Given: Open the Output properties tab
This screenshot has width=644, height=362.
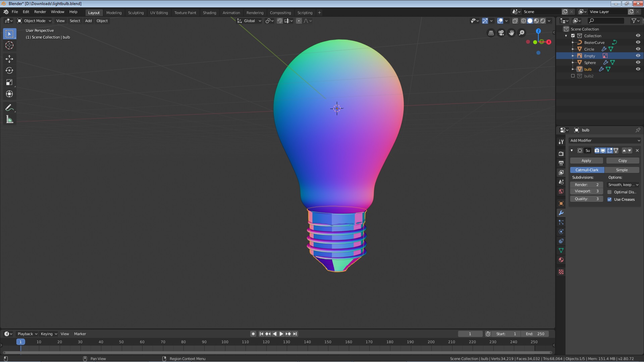Looking at the screenshot, I should [x=561, y=163].
